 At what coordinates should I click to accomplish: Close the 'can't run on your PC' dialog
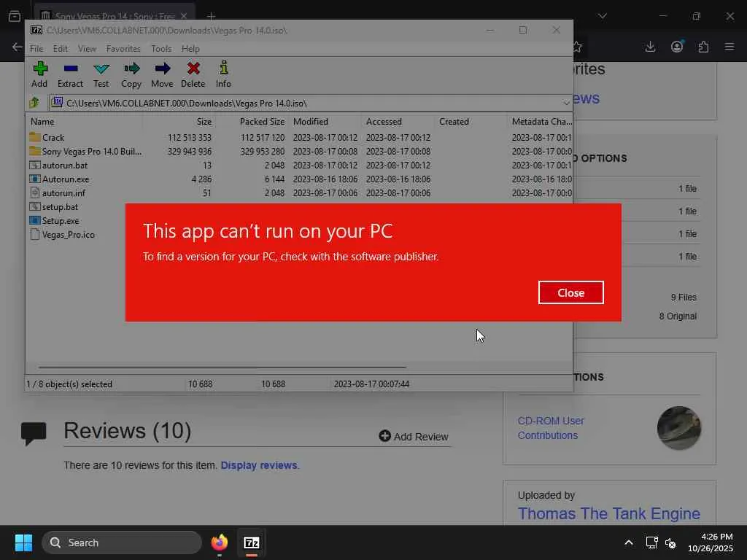coord(570,292)
